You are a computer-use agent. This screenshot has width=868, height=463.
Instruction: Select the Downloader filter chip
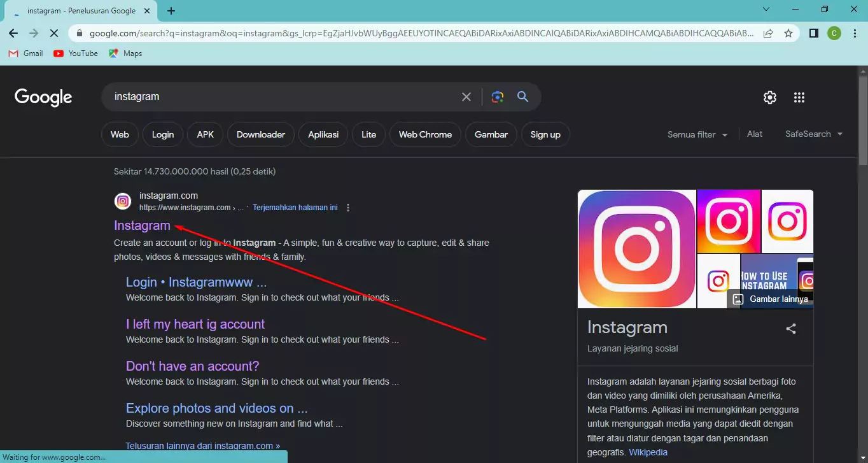pos(261,134)
